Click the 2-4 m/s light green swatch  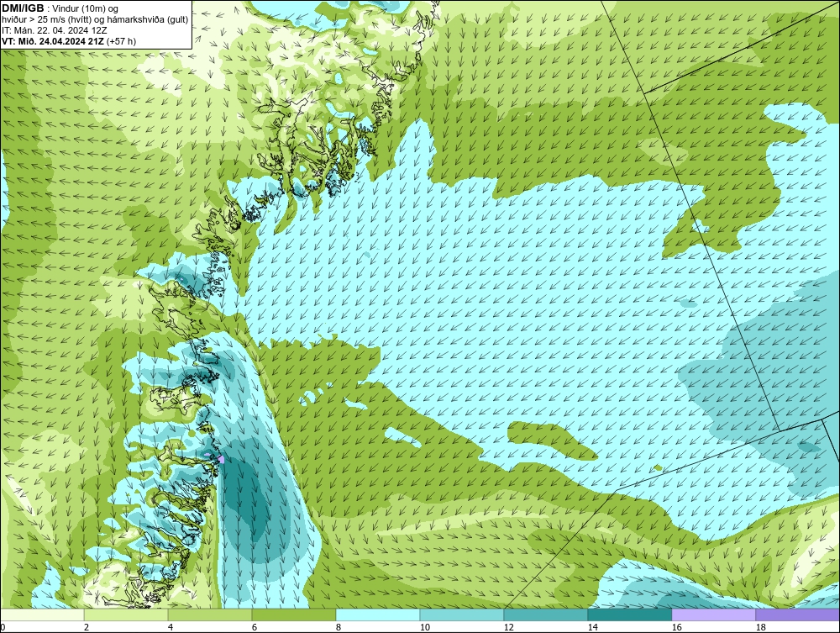(126, 615)
